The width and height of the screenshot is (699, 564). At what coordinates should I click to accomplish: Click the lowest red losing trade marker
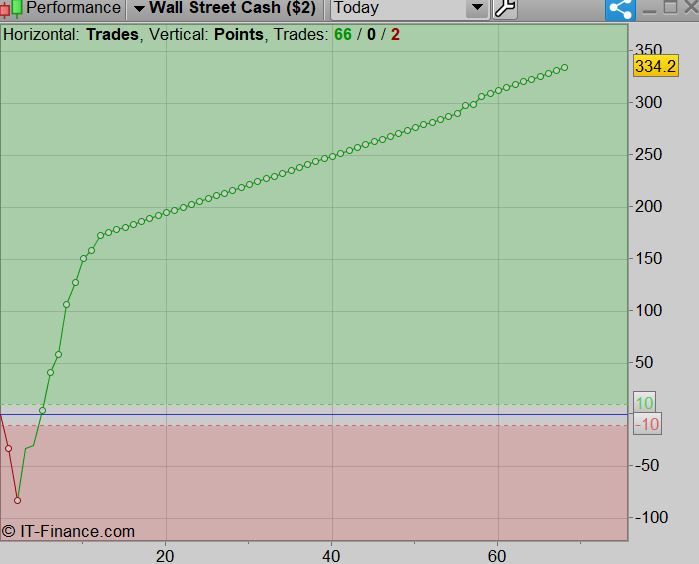click(x=17, y=500)
